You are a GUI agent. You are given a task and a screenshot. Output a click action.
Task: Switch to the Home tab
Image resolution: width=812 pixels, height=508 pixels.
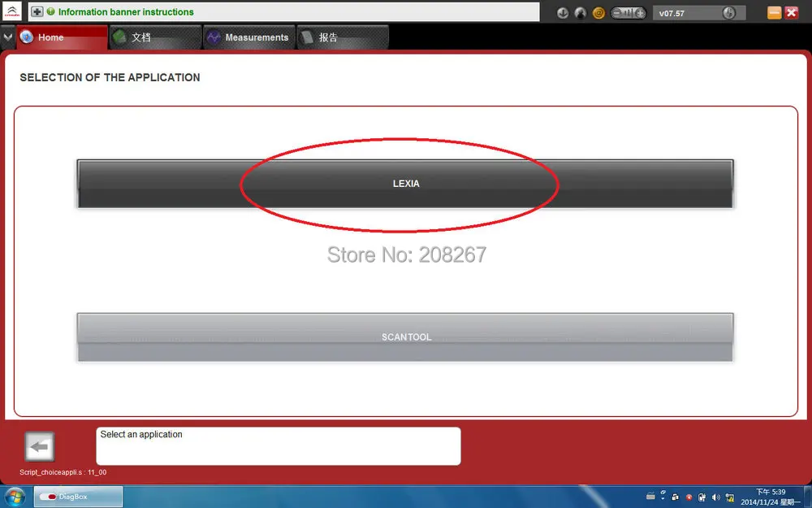click(63, 37)
